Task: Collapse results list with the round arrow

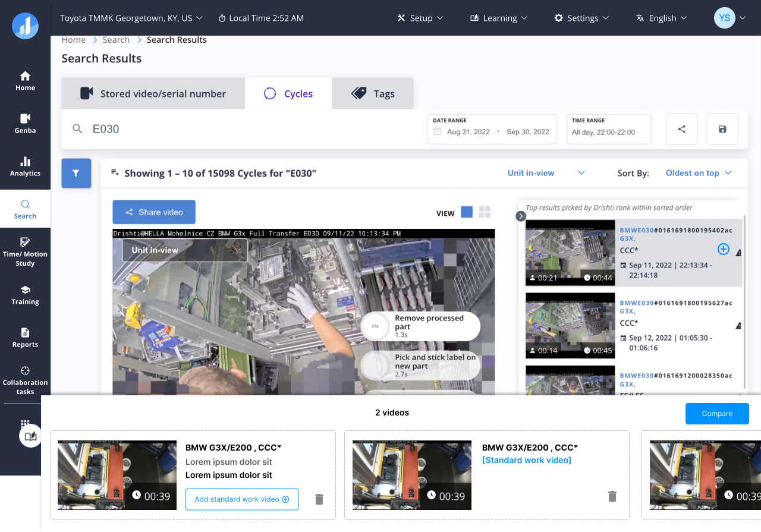Action: tap(521, 216)
